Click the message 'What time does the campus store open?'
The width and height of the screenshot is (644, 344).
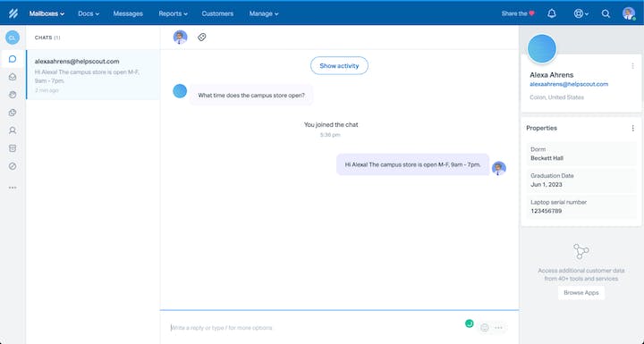click(x=251, y=96)
